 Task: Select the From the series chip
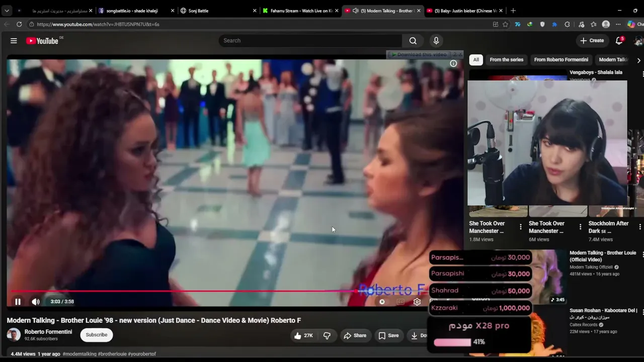click(507, 60)
